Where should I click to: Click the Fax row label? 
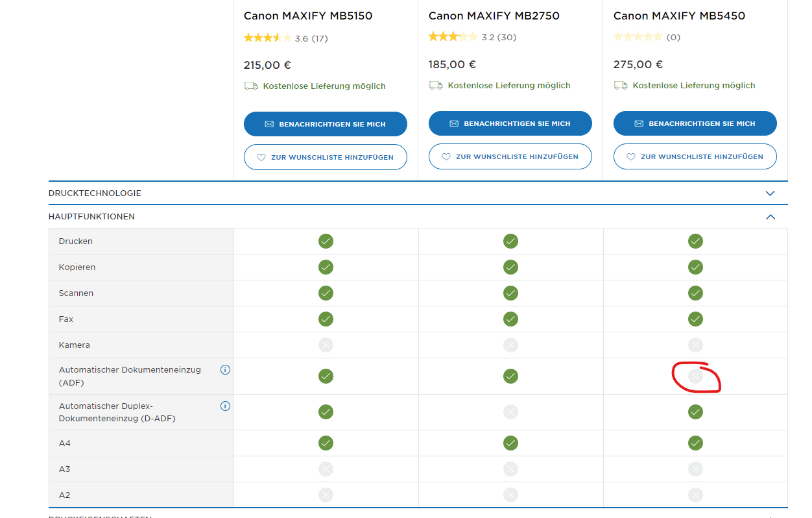(66, 319)
